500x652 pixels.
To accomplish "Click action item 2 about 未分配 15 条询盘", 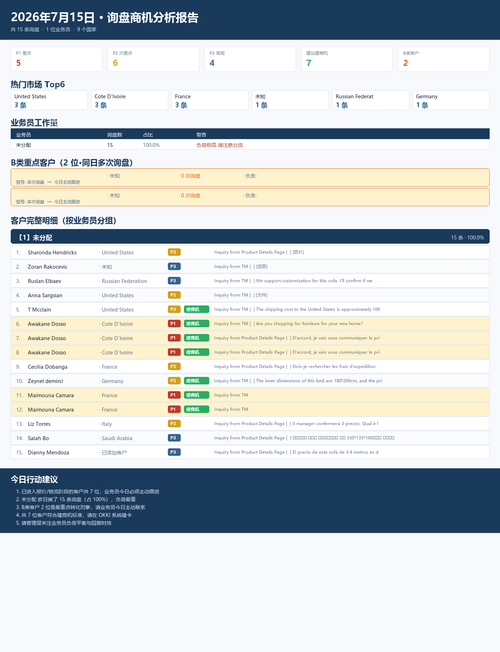I will click(x=78, y=499).
